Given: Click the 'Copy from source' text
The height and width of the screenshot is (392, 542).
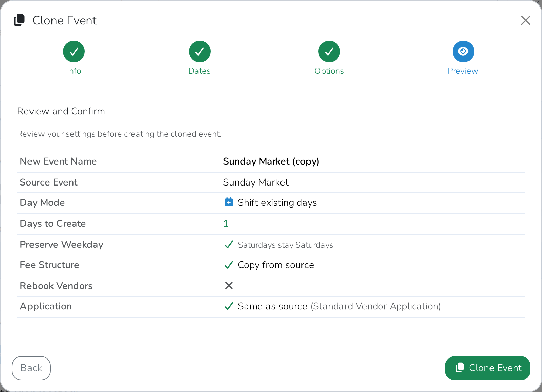Looking at the screenshot, I should tap(276, 265).
